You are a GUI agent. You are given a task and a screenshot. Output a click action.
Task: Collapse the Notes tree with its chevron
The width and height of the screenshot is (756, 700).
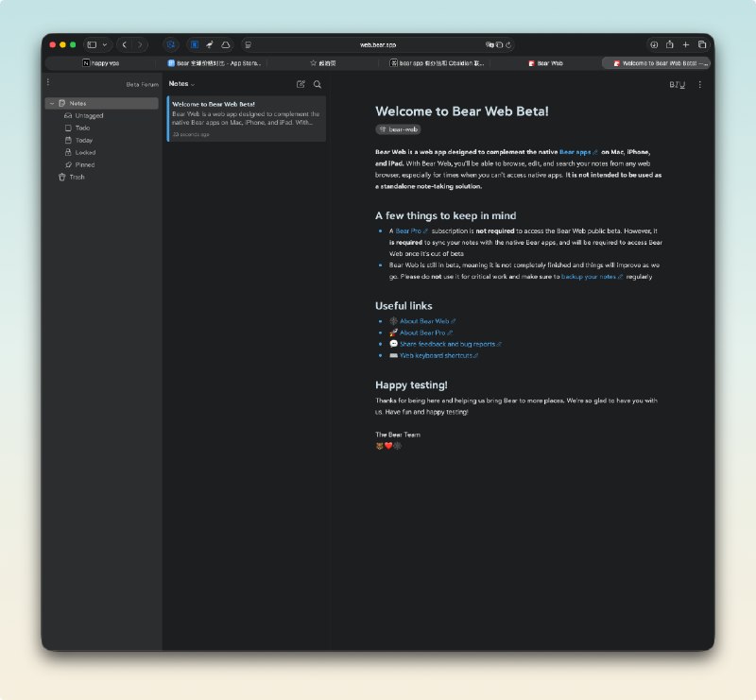(x=52, y=104)
